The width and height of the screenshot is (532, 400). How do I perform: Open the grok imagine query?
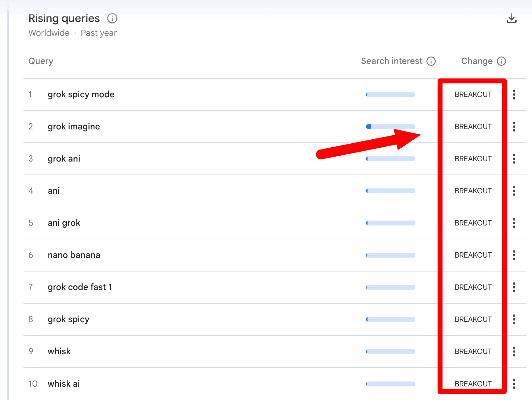pos(74,127)
